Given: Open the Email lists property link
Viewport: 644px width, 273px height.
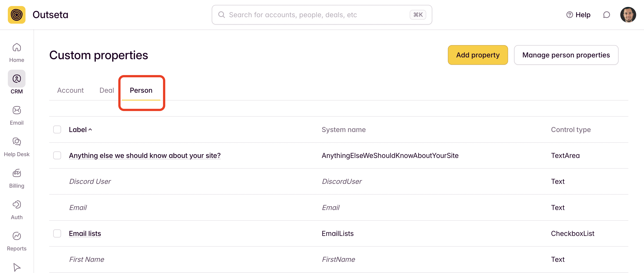Looking at the screenshot, I should tap(85, 233).
